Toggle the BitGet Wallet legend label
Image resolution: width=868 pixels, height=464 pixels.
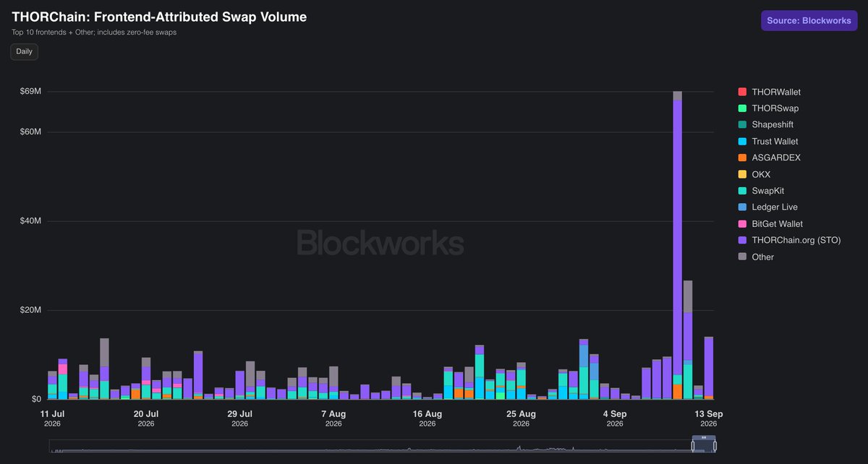tap(777, 224)
